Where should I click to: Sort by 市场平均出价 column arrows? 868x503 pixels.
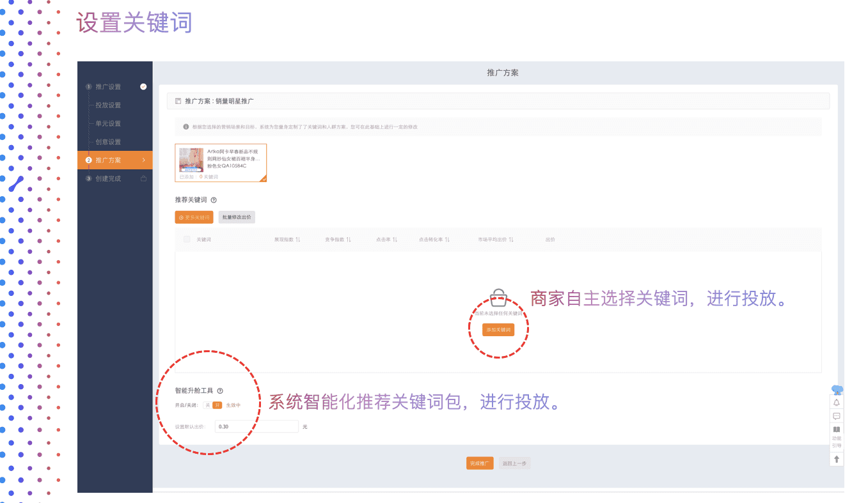click(511, 240)
